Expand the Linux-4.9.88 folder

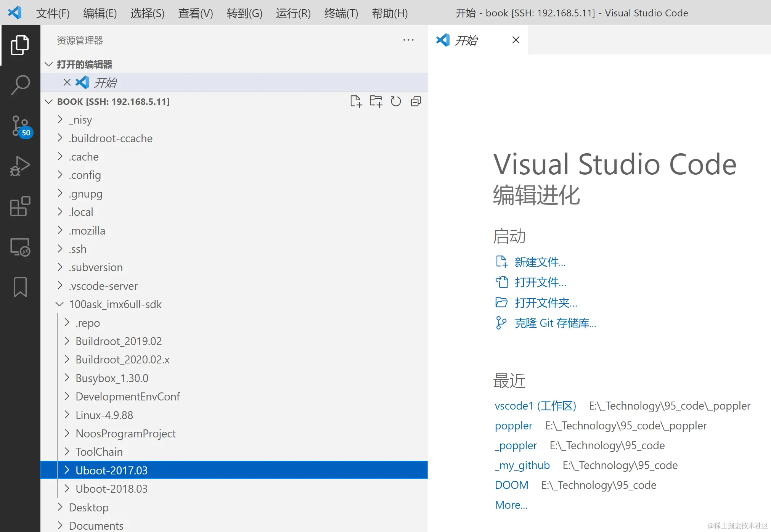[67, 415]
